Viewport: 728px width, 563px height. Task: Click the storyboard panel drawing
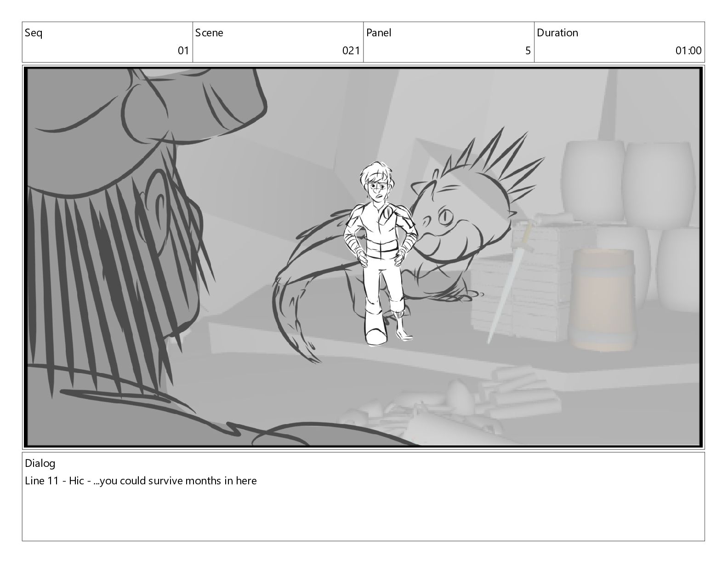coord(364,257)
